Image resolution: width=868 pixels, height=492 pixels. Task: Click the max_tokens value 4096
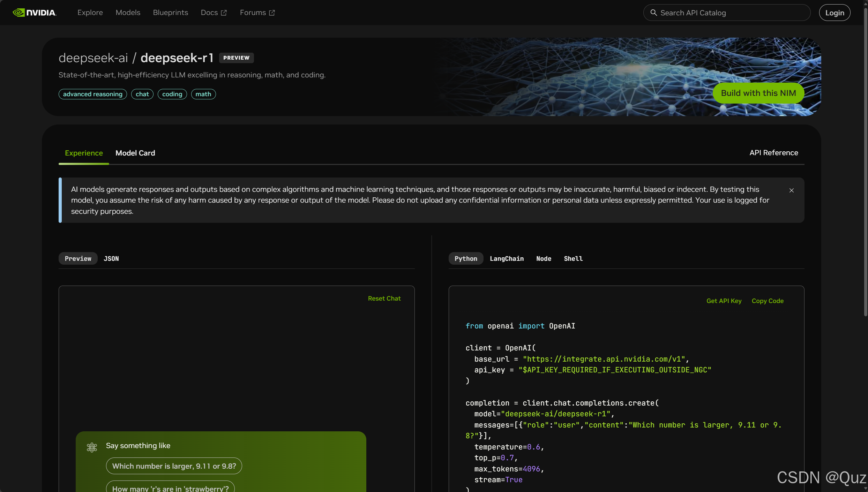[x=531, y=469]
